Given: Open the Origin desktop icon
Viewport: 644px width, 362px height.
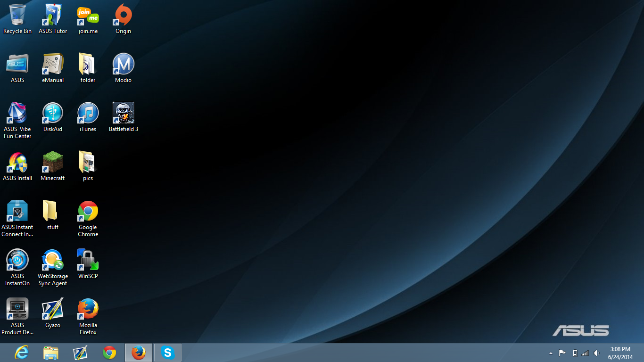Looking at the screenshot, I should coord(124,19).
